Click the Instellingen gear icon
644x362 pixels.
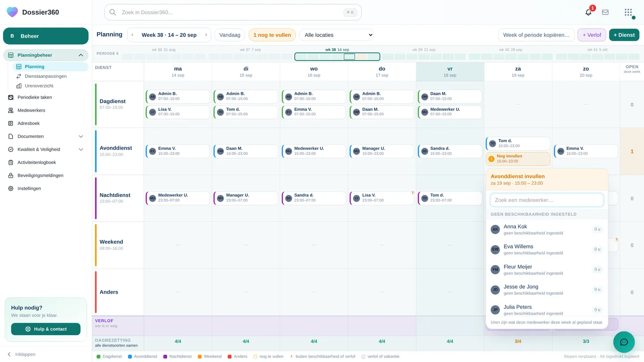click(x=11, y=189)
